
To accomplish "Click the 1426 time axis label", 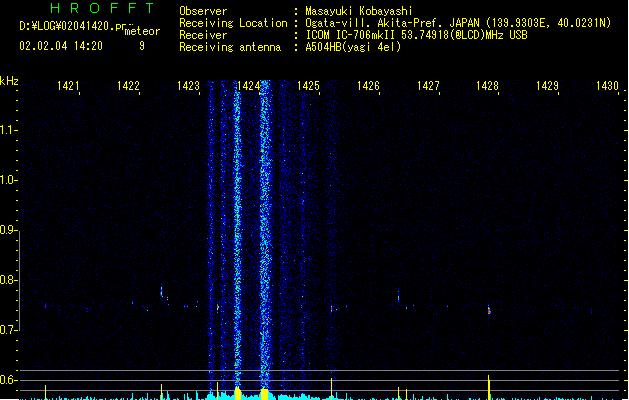I will [x=368, y=86].
